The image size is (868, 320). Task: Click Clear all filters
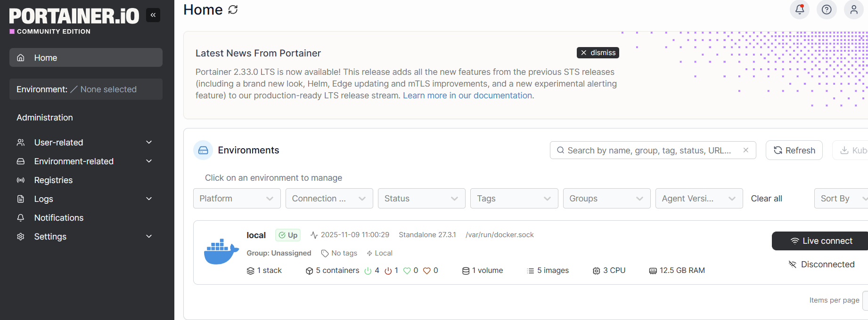coord(766,198)
